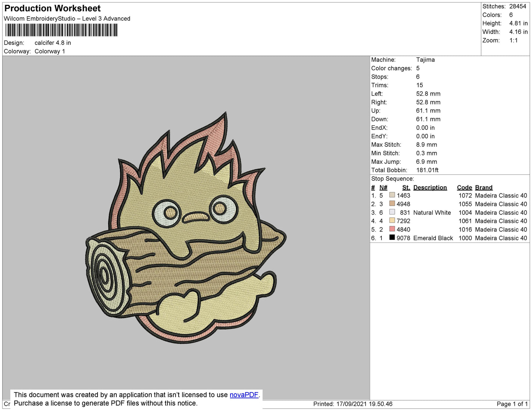Click the barcode under the worksheet title
Viewport: 532px width, 411px height.
click(61, 30)
